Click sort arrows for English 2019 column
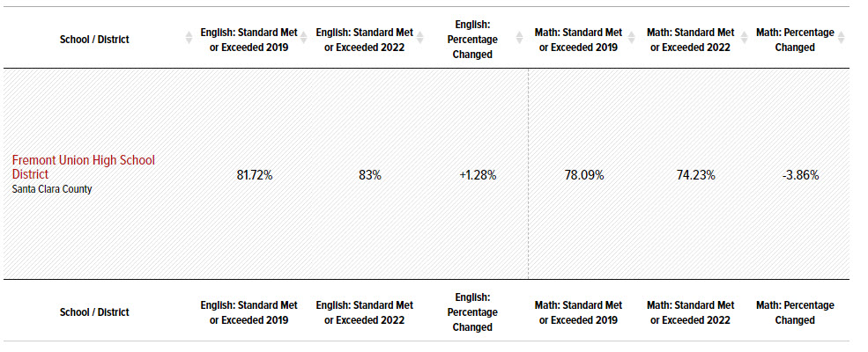The height and width of the screenshot is (352, 868). click(304, 39)
